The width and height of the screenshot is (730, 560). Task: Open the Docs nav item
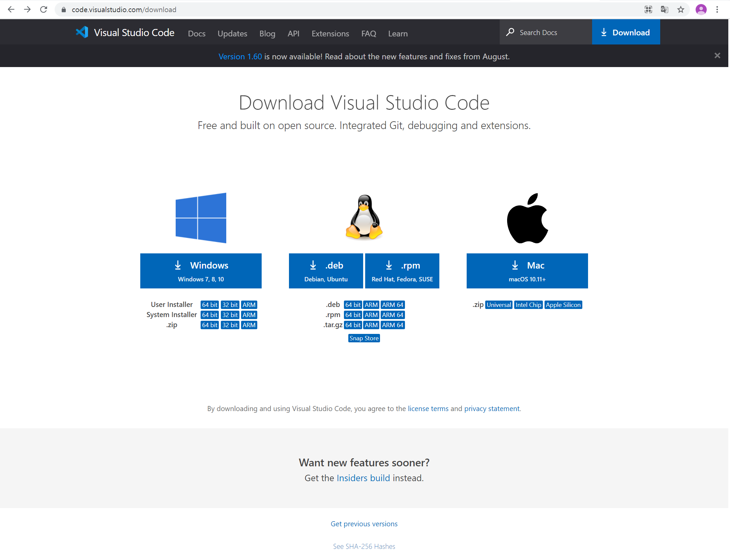[197, 34]
